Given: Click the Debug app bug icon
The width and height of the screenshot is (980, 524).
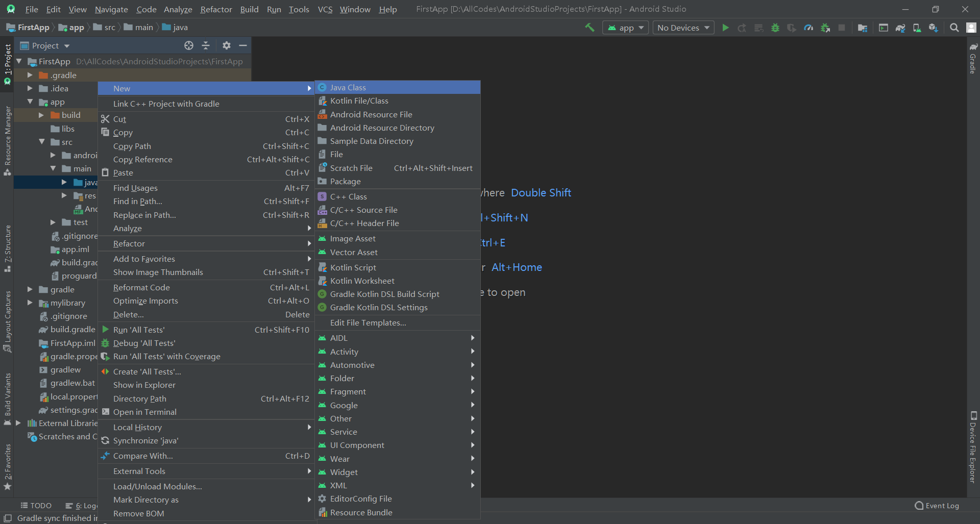Looking at the screenshot, I should pos(775,28).
